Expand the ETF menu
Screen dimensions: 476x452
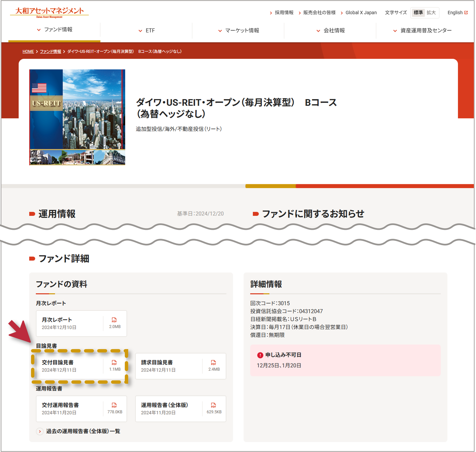pyautogui.click(x=146, y=31)
